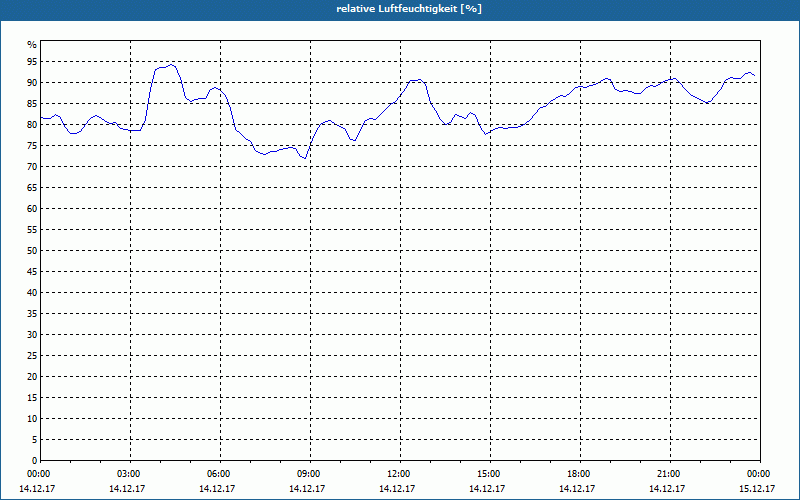Viewport: 800px width, 500px height.
Task: Select the 14.12.17 date beneath 21:00
Action: 667,488
